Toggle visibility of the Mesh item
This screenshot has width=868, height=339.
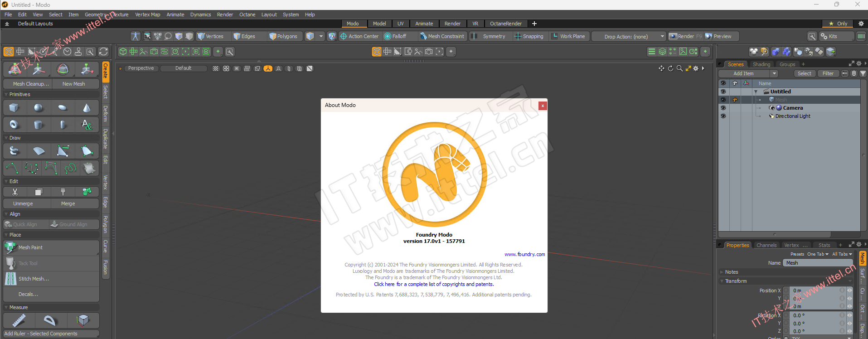(x=723, y=100)
